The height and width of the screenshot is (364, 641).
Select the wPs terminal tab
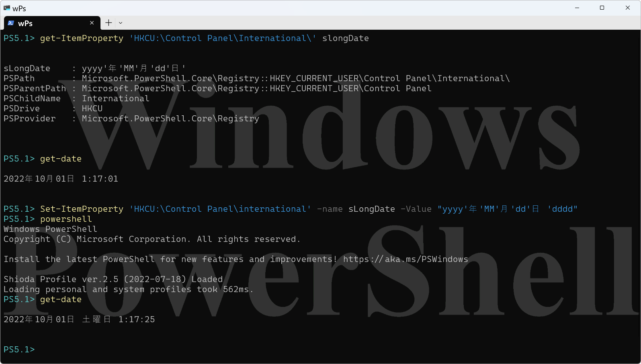[51, 23]
